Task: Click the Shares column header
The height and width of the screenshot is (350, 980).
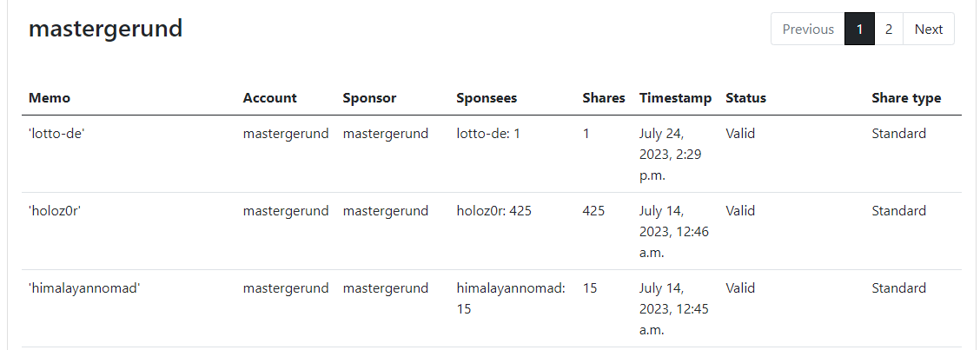Action: pos(604,98)
